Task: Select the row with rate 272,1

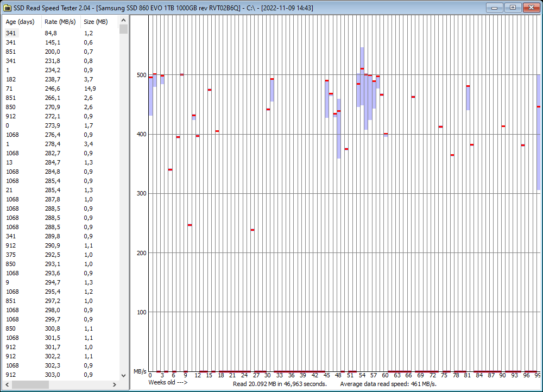Action: click(61, 116)
